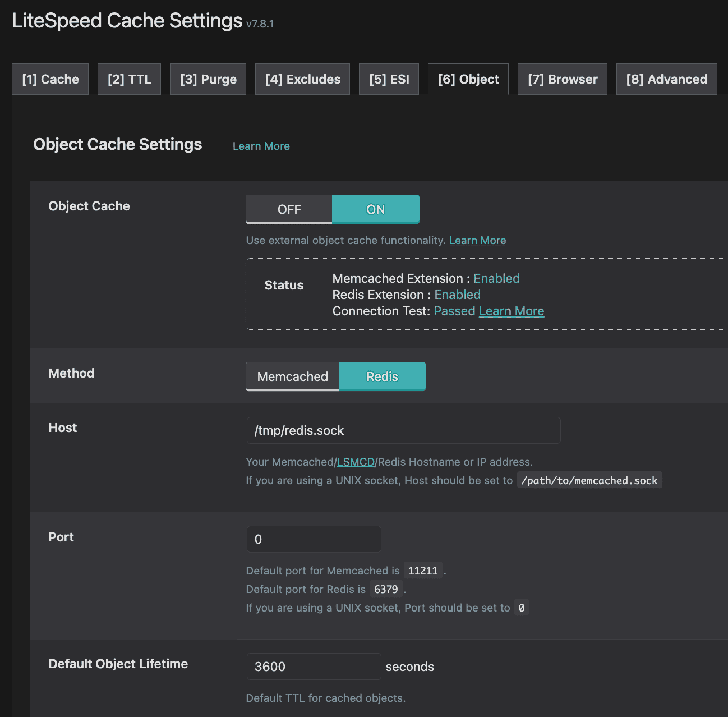The image size is (728, 717).
Task: Click the 11211 Memcached default port value
Action: pyautogui.click(x=423, y=571)
